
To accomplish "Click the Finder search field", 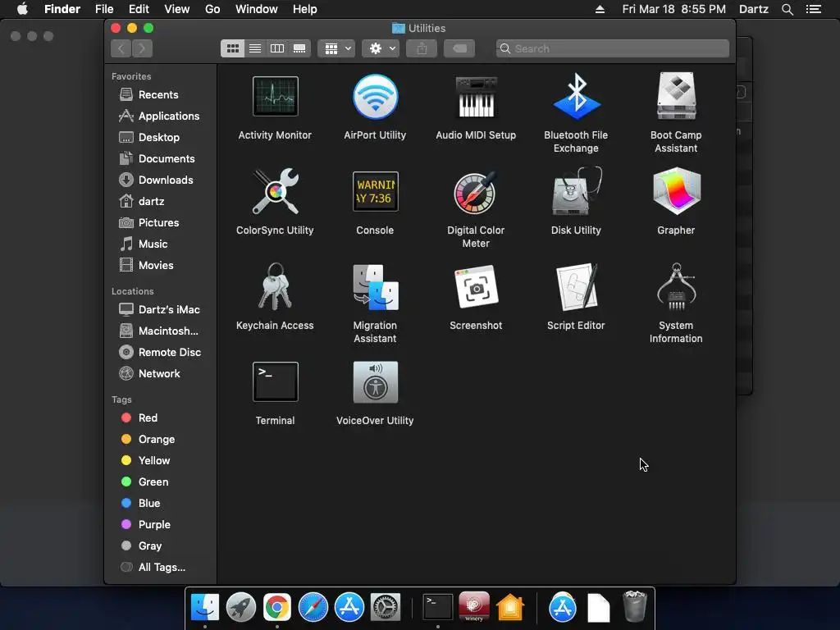I will pyautogui.click(x=612, y=48).
